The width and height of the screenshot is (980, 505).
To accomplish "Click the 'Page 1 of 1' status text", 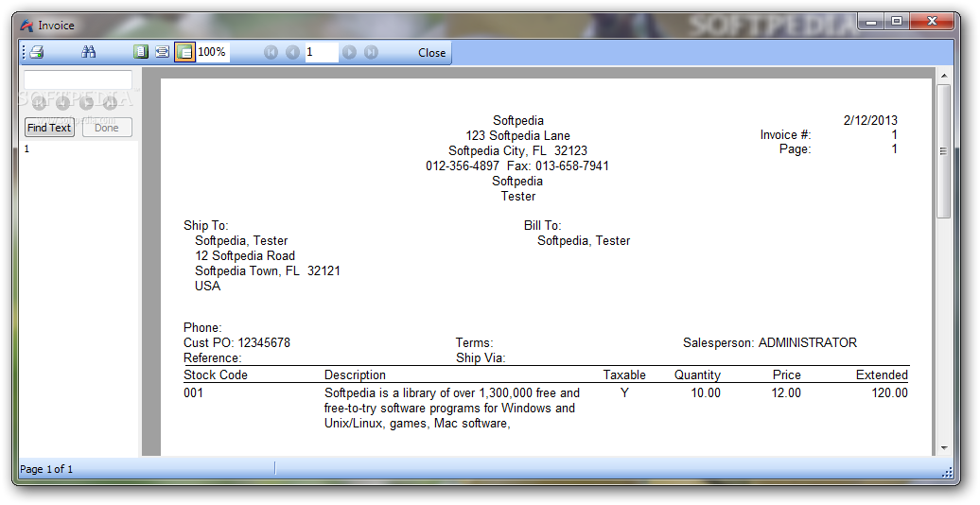I will pos(47,469).
